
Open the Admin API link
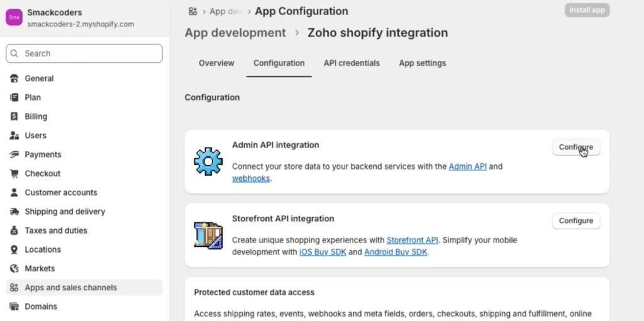(467, 166)
